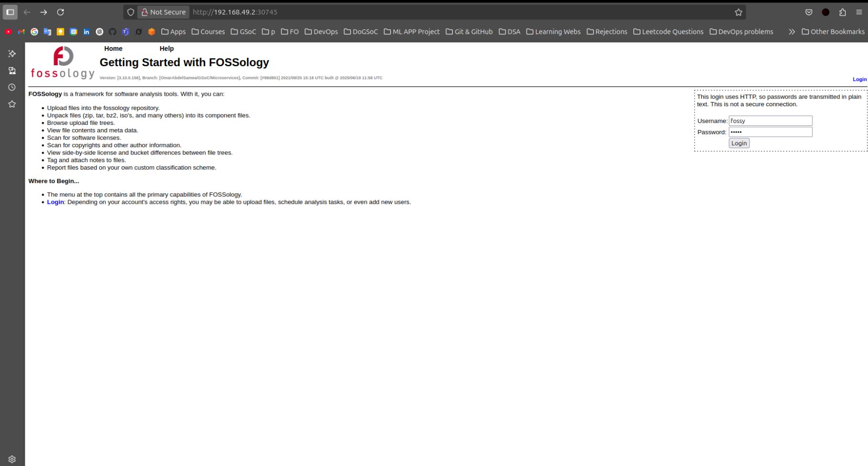This screenshot has height=466, width=868.
Task: Focus the Username input field
Action: pos(770,121)
